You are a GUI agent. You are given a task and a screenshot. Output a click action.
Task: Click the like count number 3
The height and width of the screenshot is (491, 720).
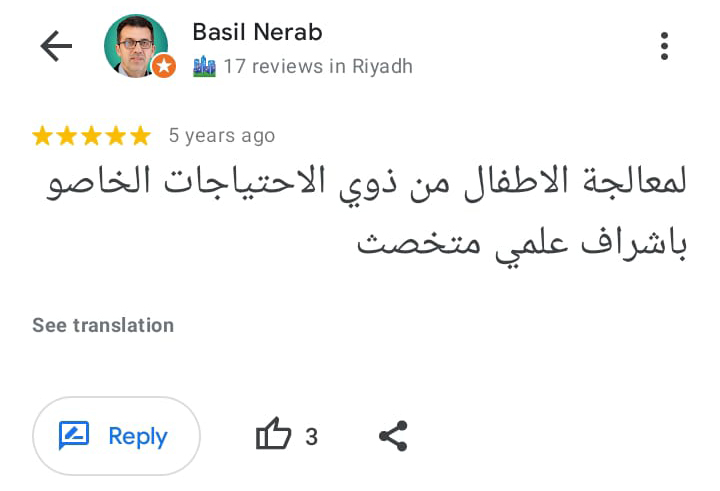[x=311, y=437]
